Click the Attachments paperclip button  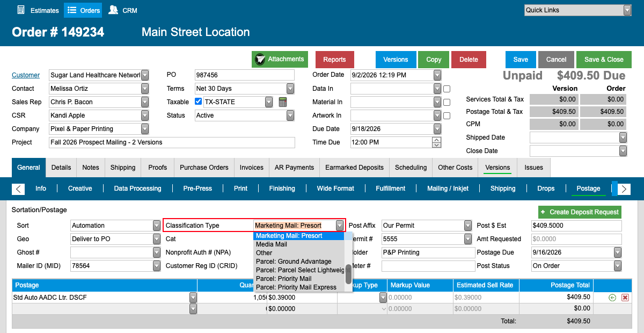(x=280, y=59)
